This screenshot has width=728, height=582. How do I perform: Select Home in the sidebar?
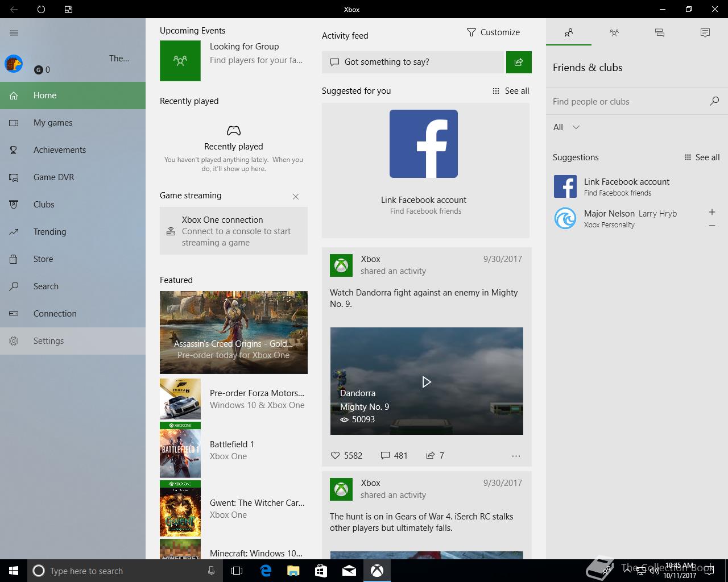click(73, 95)
